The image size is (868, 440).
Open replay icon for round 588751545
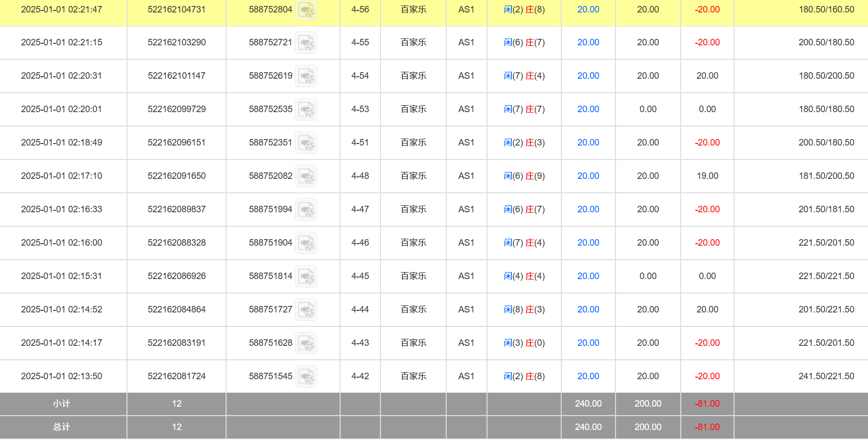[x=306, y=377]
